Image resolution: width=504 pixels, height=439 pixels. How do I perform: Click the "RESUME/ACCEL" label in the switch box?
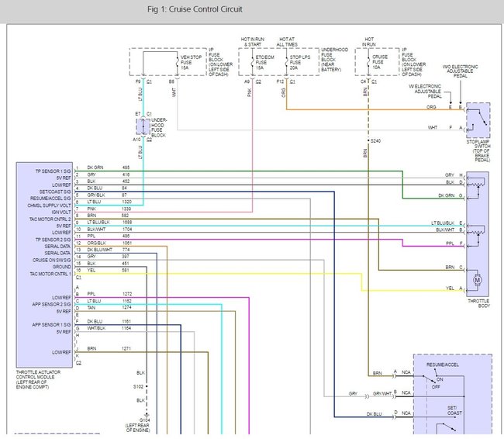click(442, 365)
